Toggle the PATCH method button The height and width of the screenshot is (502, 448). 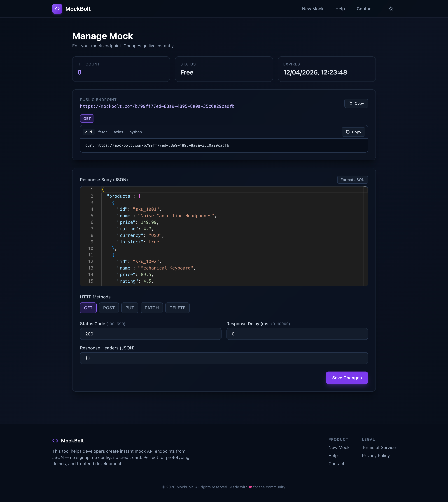click(152, 308)
